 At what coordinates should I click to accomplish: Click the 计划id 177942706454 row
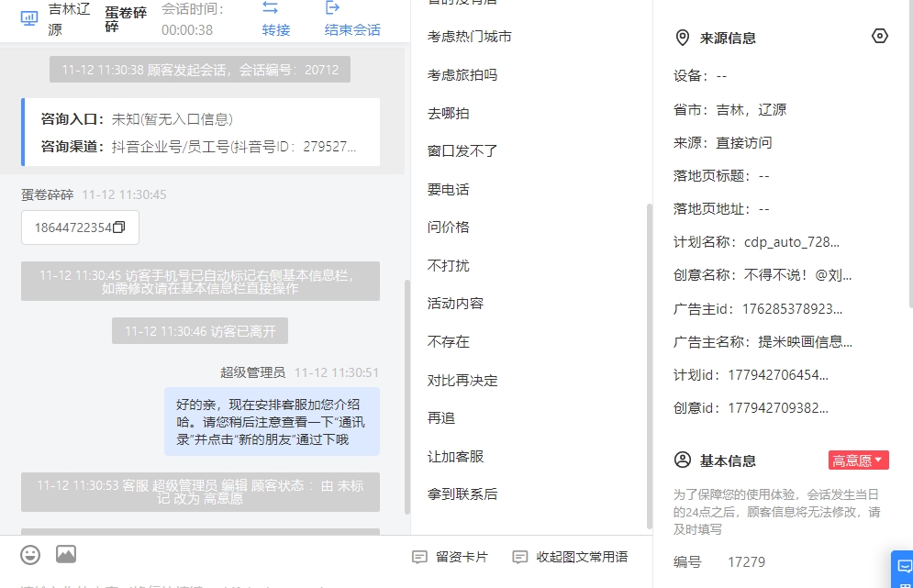(x=751, y=375)
